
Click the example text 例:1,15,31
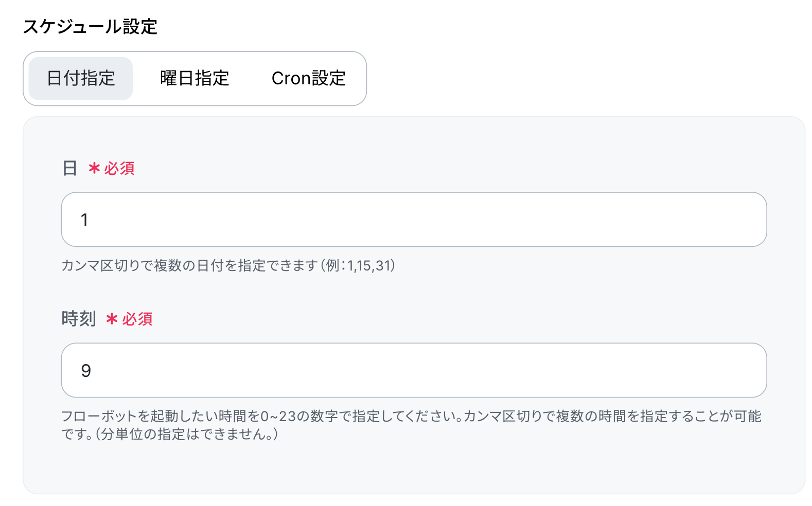pos(359,265)
